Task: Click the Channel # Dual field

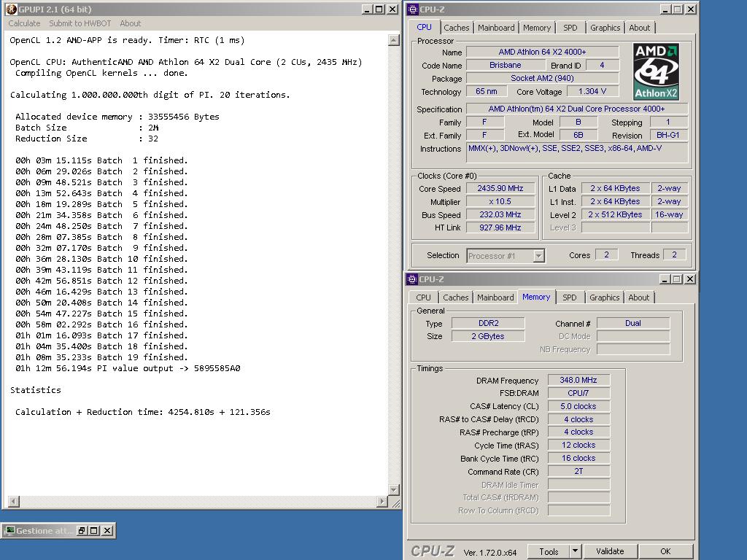Action: point(633,323)
